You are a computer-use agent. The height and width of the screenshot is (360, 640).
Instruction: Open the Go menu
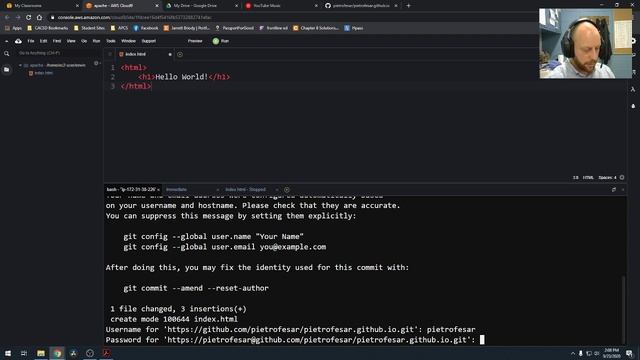click(x=84, y=41)
